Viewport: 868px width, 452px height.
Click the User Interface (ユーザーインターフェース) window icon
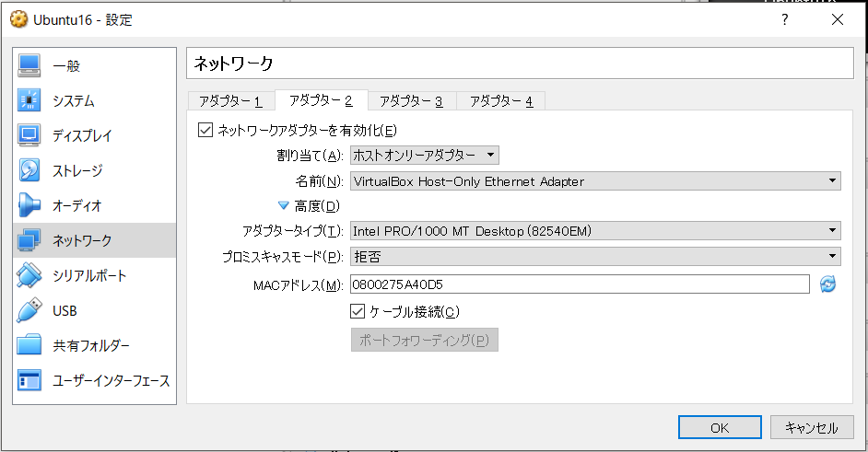[x=29, y=380]
